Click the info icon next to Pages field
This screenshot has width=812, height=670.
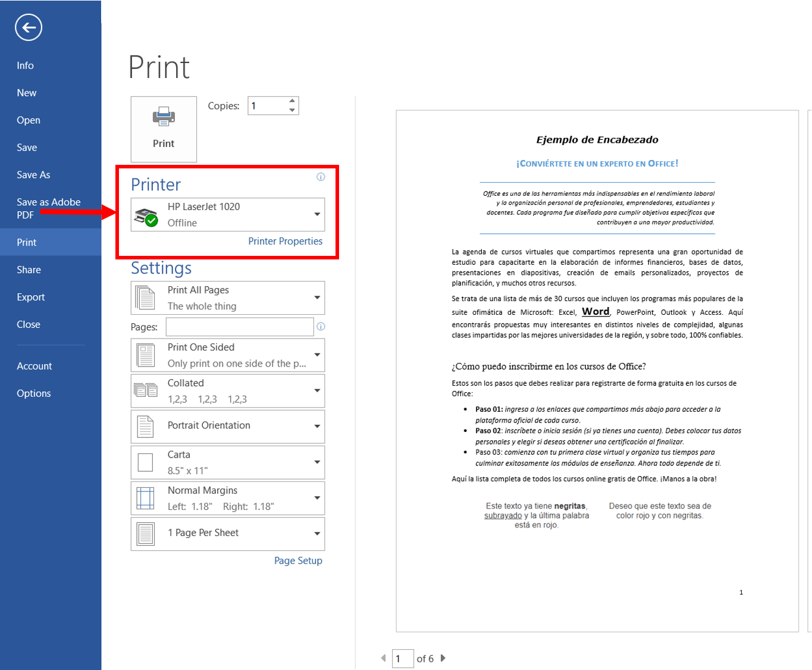(x=321, y=327)
